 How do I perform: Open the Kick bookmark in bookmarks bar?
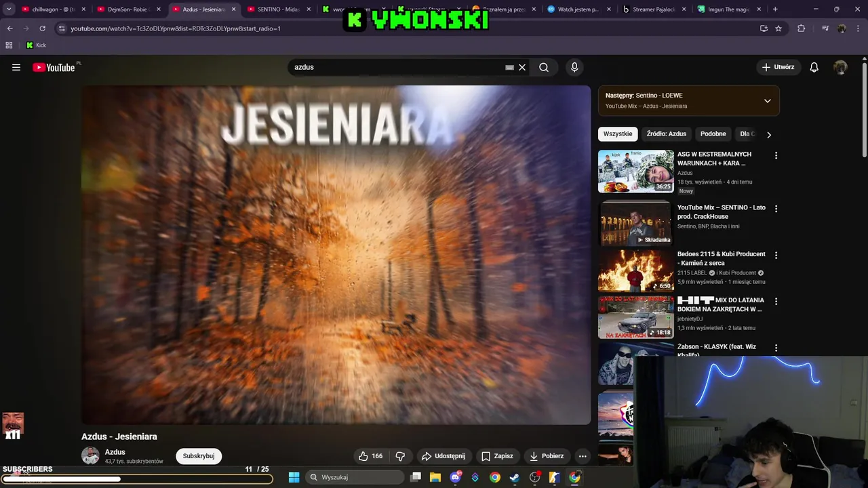click(36, 45)
